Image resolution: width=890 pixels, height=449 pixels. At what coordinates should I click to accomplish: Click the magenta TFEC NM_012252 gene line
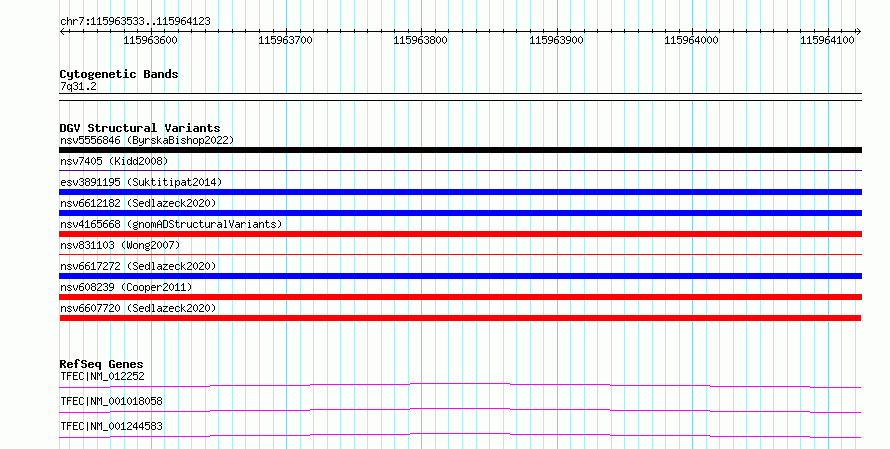(x=460, y=385)
